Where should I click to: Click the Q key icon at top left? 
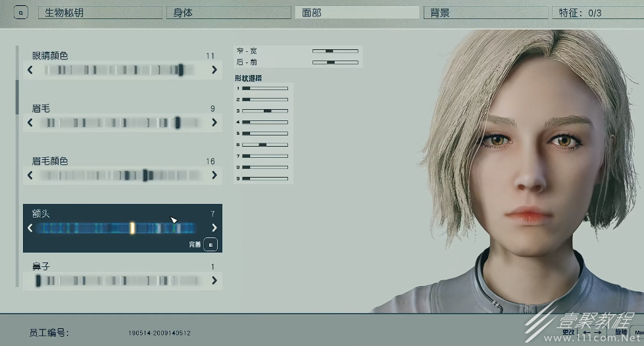pos(21,12)
